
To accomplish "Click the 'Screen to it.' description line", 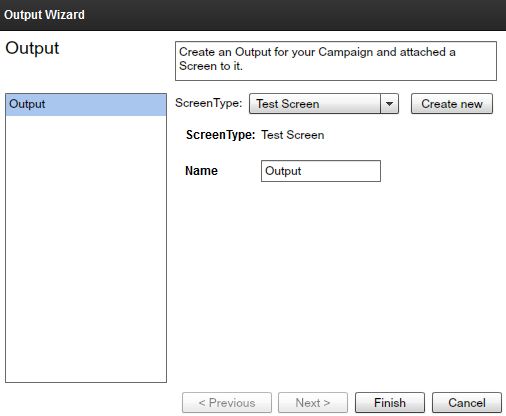I will click(211, 66).
